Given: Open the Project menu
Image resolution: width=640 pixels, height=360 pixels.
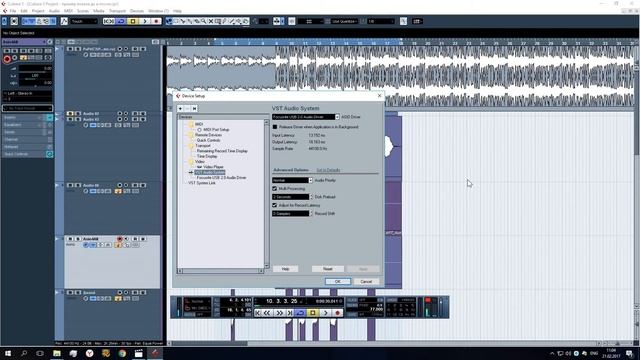Looking at the screenshot, I should click(x=38, y=11).
